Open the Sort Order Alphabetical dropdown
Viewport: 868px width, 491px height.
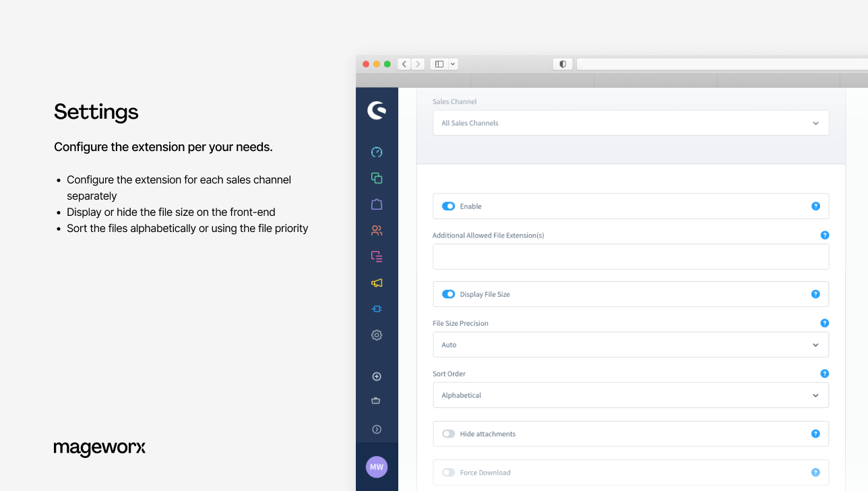click(x=630, y=395)
